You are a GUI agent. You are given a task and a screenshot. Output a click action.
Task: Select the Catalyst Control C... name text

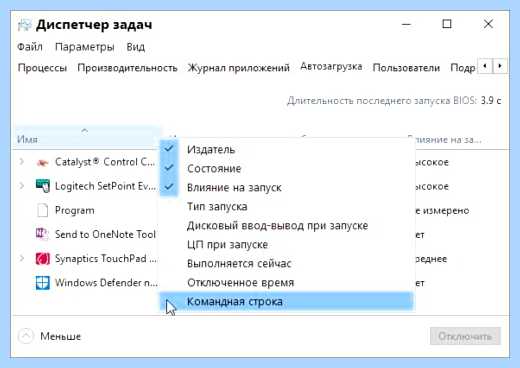pos(105,162)
